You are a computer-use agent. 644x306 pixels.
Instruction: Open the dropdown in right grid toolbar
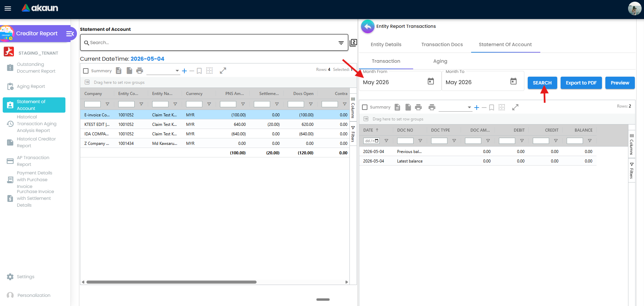coord(455,107)
